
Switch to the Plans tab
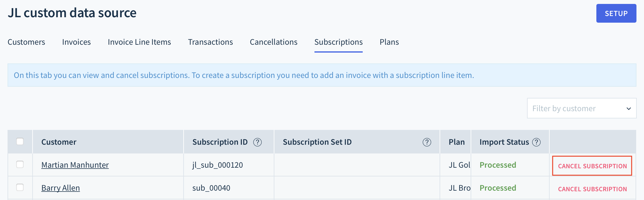tap(389, 42)
